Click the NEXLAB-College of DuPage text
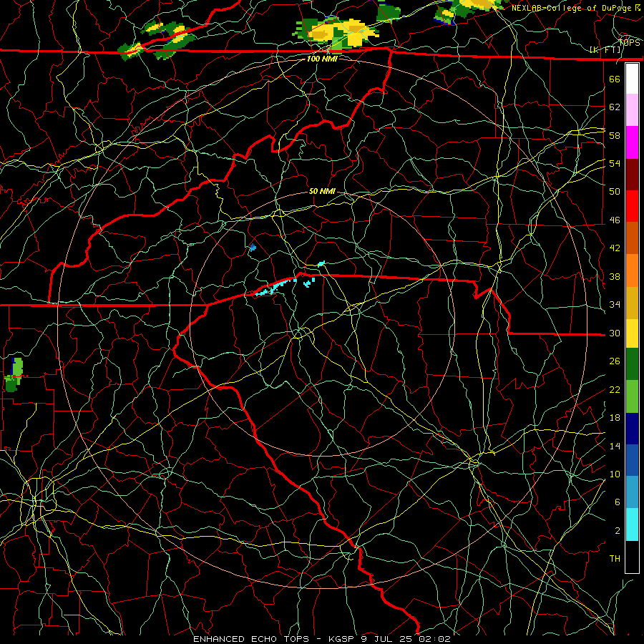Screen dimensions: 644x644 point(571,8)
